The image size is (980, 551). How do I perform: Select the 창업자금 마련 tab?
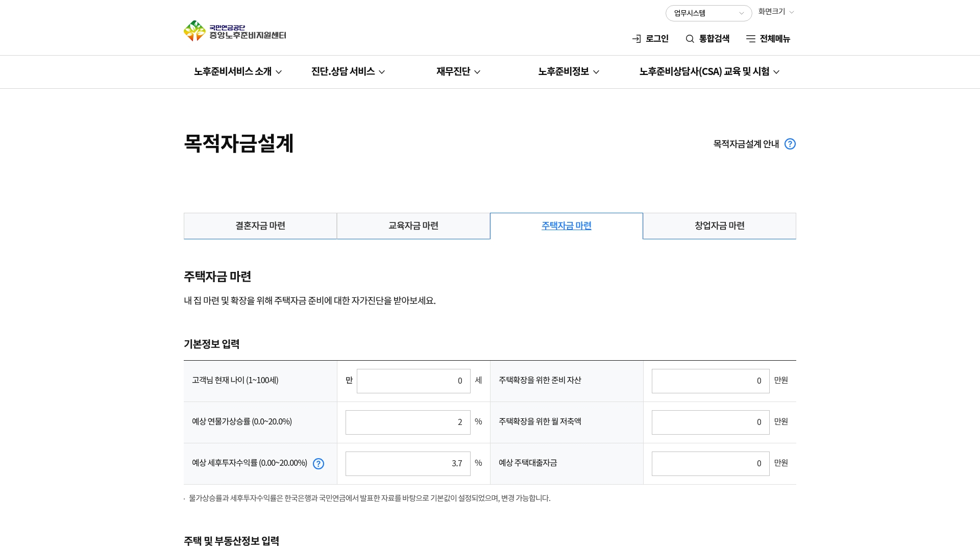[x=719, y=226]
